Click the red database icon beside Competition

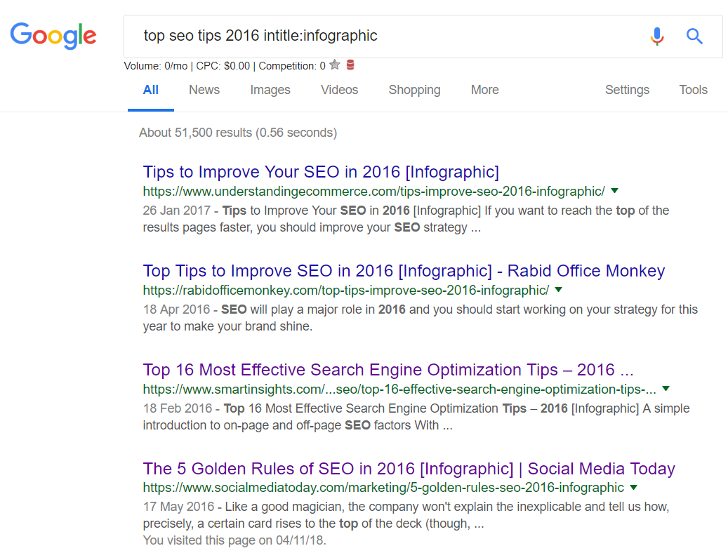click(350, 65)
